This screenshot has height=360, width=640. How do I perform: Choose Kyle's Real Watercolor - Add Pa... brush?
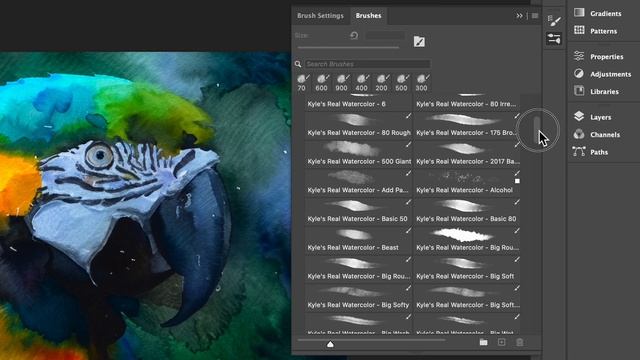coord(359,183)
